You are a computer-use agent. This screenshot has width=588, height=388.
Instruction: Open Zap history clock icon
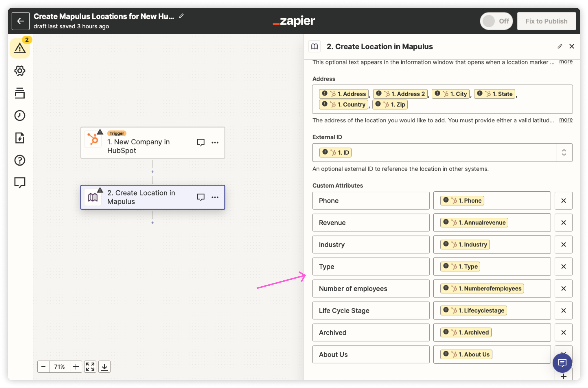20,115
